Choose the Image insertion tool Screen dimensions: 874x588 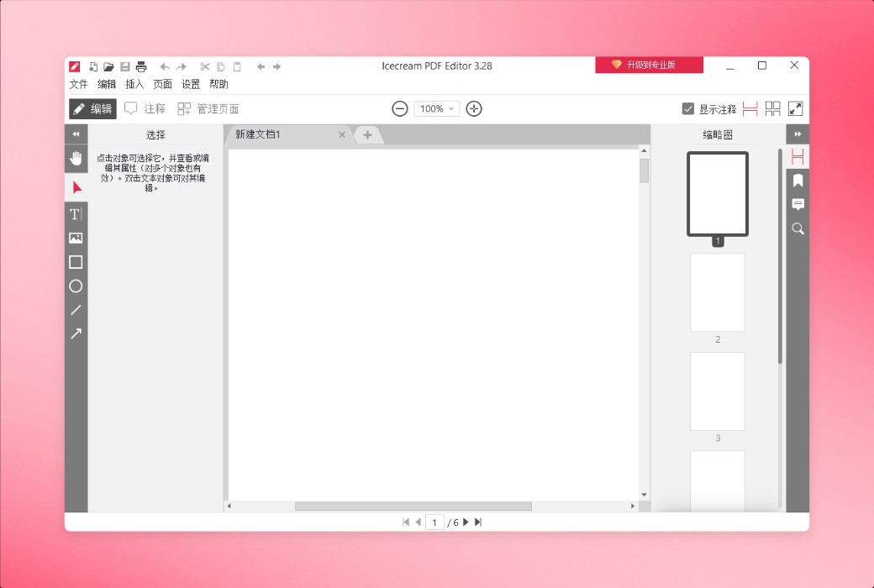click(76, 238)
